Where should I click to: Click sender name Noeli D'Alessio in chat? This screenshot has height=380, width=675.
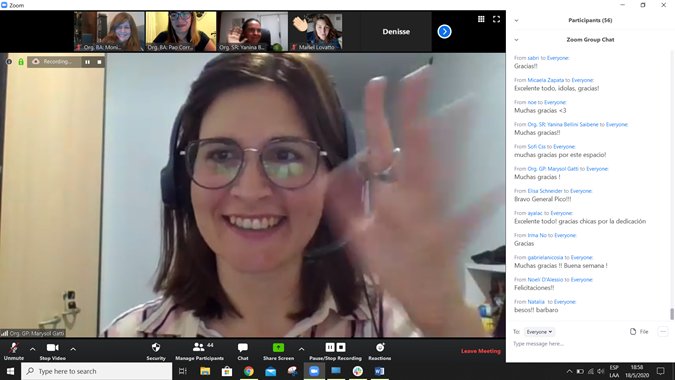click(x=545, y=280)
